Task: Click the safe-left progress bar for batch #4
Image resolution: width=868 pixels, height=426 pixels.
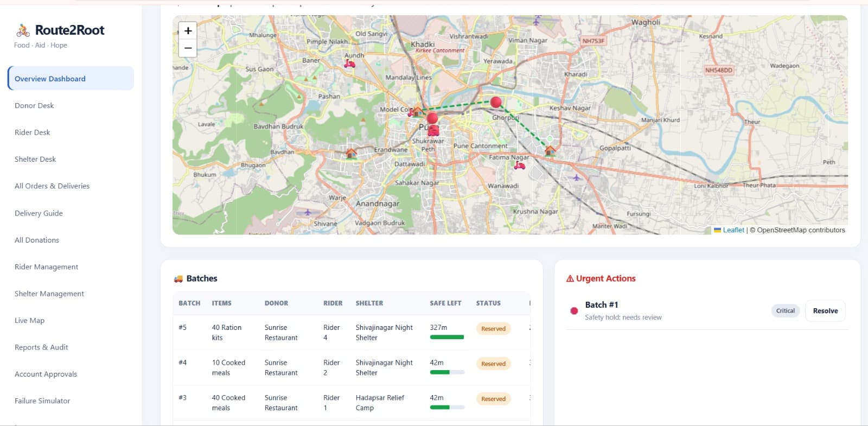Action: click(x=447, y=372)
